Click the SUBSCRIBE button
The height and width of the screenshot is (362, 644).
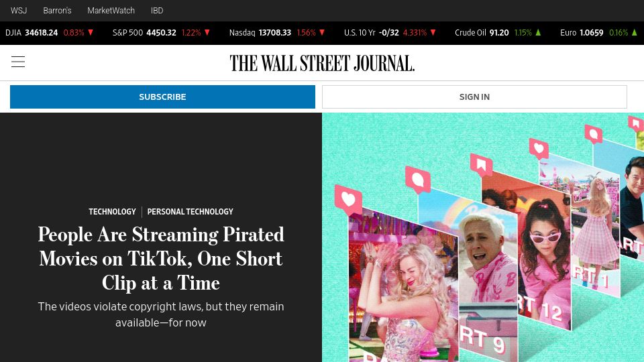(x=162, y=97)
